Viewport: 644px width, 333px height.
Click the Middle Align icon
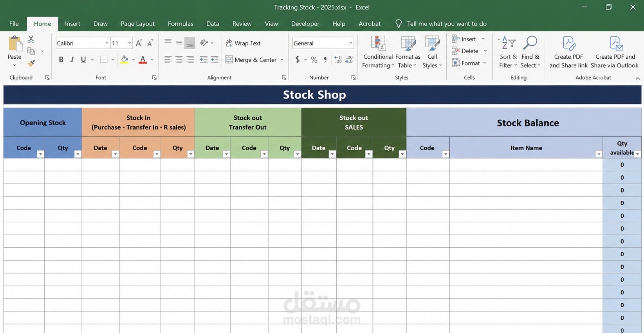(x=179, y=43)
